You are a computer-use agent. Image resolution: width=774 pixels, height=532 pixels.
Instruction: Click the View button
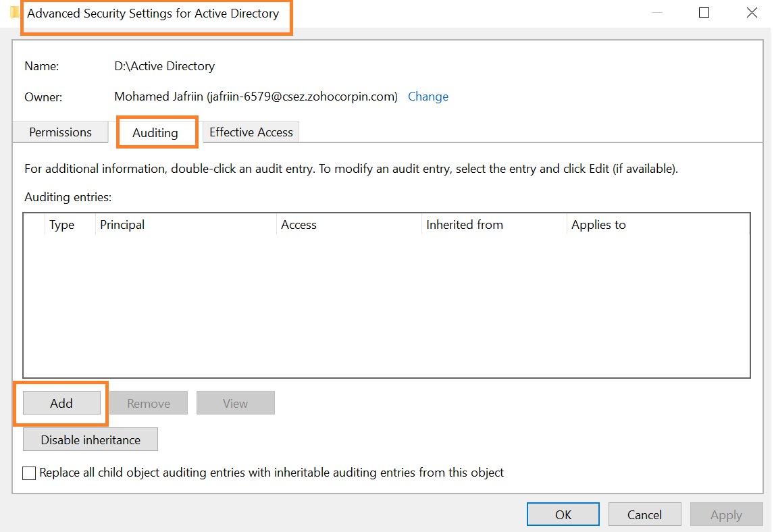235,402
